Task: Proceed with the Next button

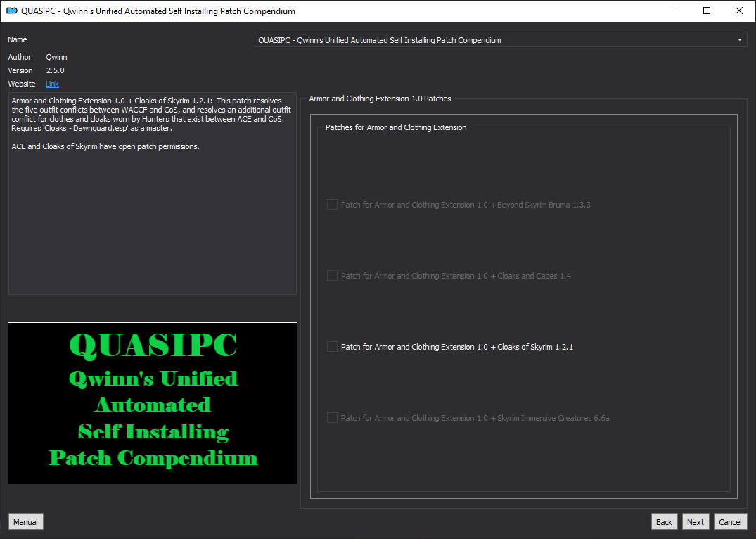Action: 696,521
